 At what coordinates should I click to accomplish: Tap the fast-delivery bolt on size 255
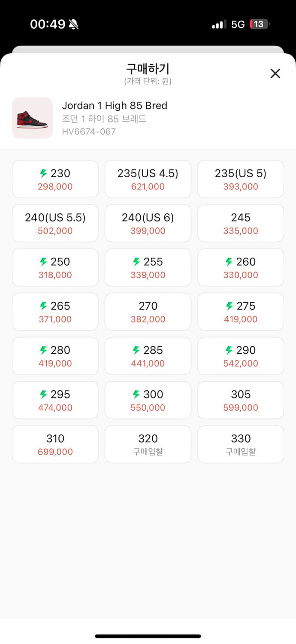point(136,261)
